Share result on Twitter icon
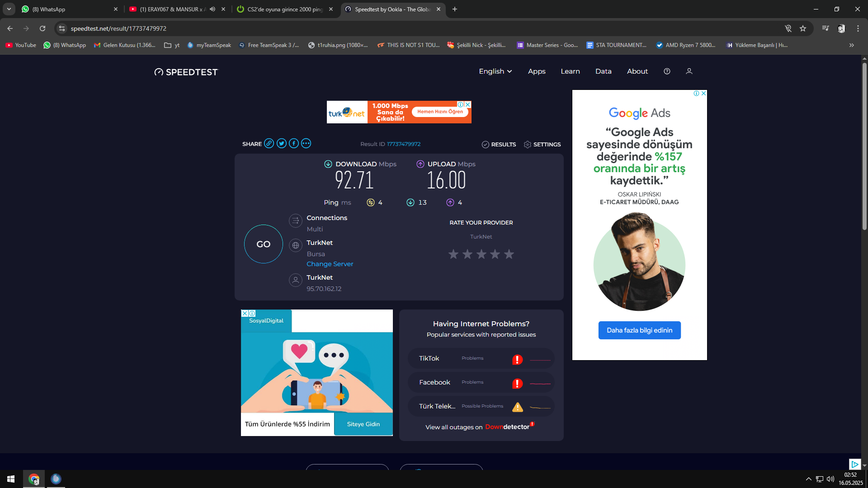868x488 pixels. [282, 144]
